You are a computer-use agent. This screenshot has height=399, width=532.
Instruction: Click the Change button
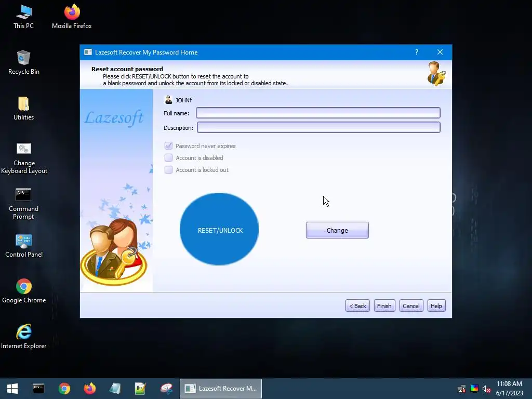coord(337,230)
